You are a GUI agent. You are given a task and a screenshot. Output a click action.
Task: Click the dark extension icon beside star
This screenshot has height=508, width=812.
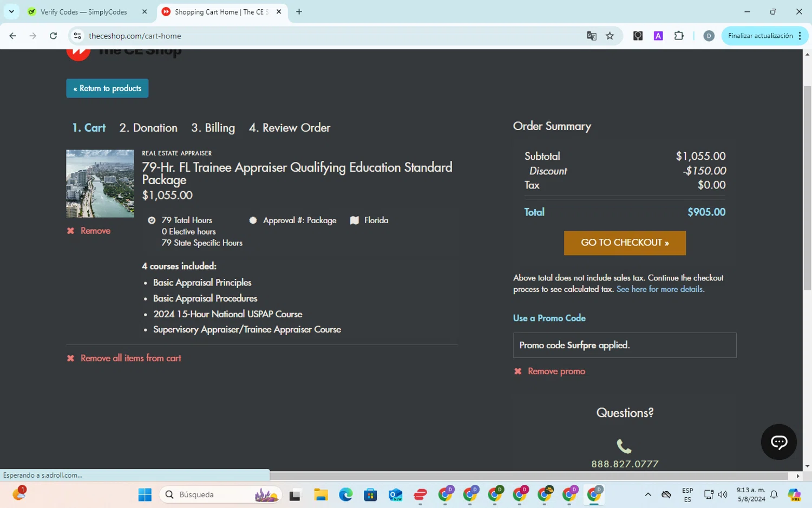(638, 36)
